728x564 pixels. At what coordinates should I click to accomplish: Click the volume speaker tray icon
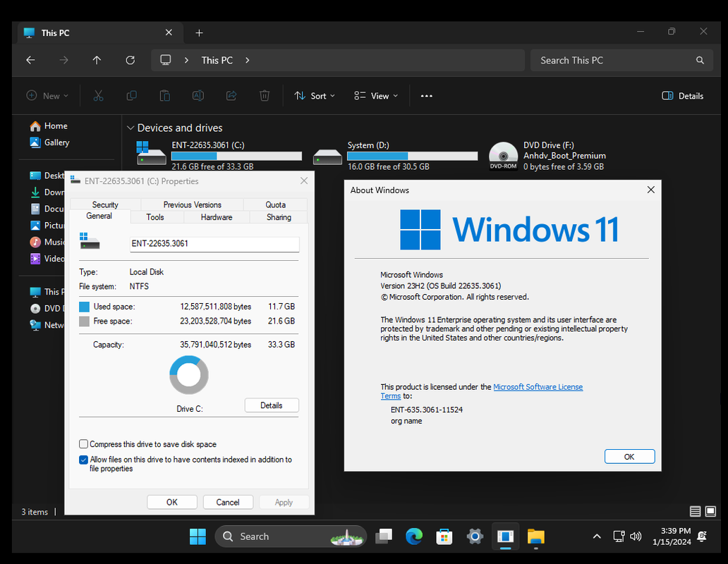[636, 537]
